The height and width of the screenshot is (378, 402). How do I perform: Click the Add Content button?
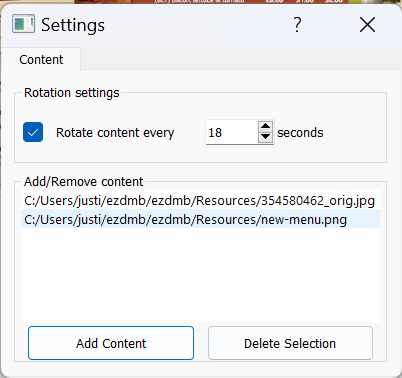111,343
